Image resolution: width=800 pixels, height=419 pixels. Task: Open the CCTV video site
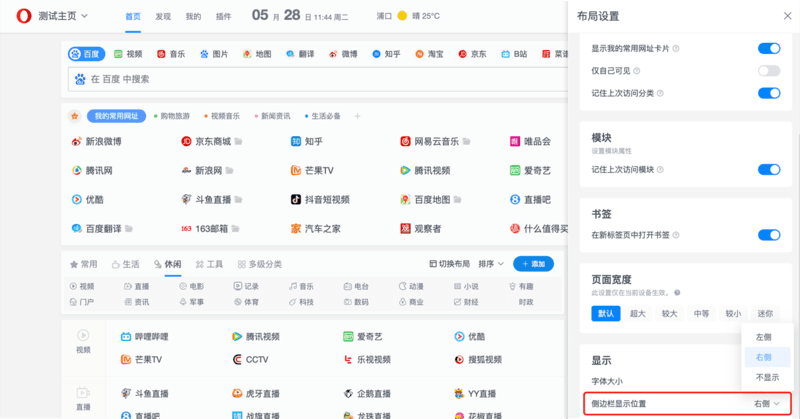250,359
